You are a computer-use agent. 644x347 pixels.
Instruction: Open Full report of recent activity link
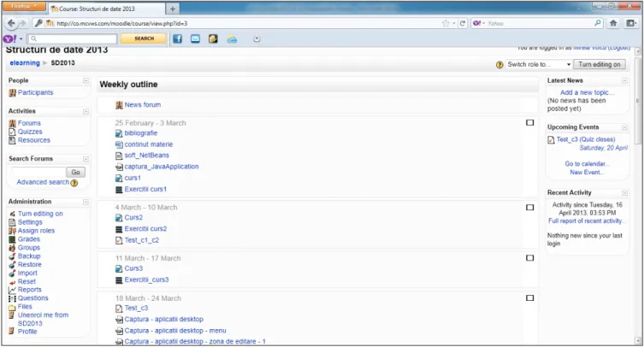coord(587,221)
